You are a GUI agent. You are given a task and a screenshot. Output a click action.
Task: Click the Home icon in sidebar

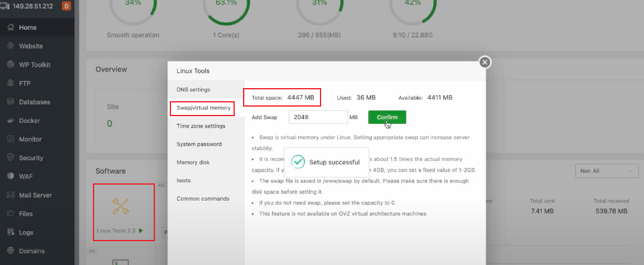pyautogui.click(x=10, y=27)
